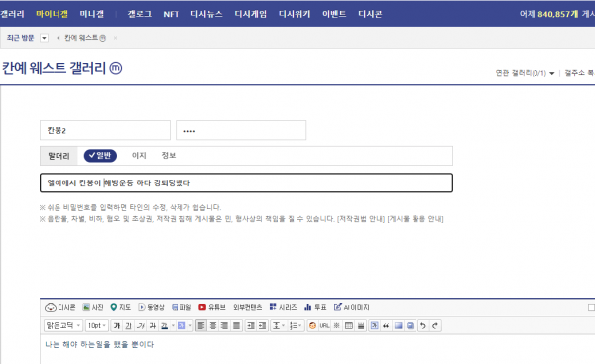The width and height of the screenshot is (595, 364).
Task: Go to 디시위키 page
Action: (x=295, y=14)
